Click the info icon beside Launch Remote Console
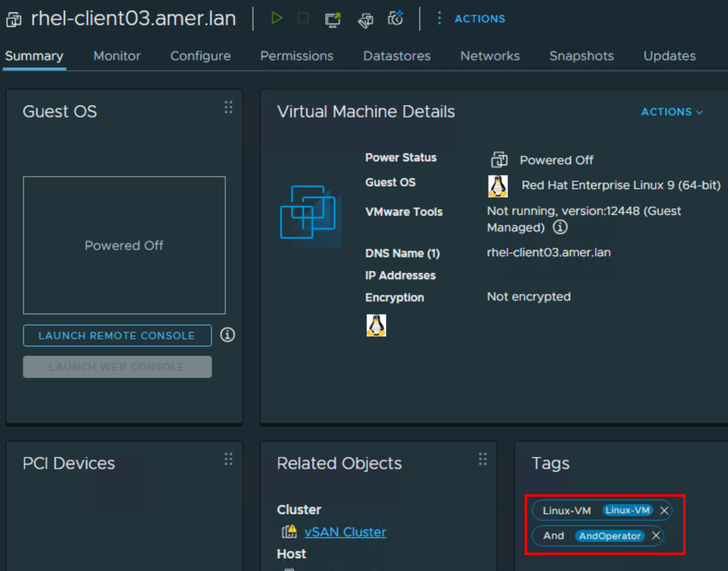 pos(227,335)
